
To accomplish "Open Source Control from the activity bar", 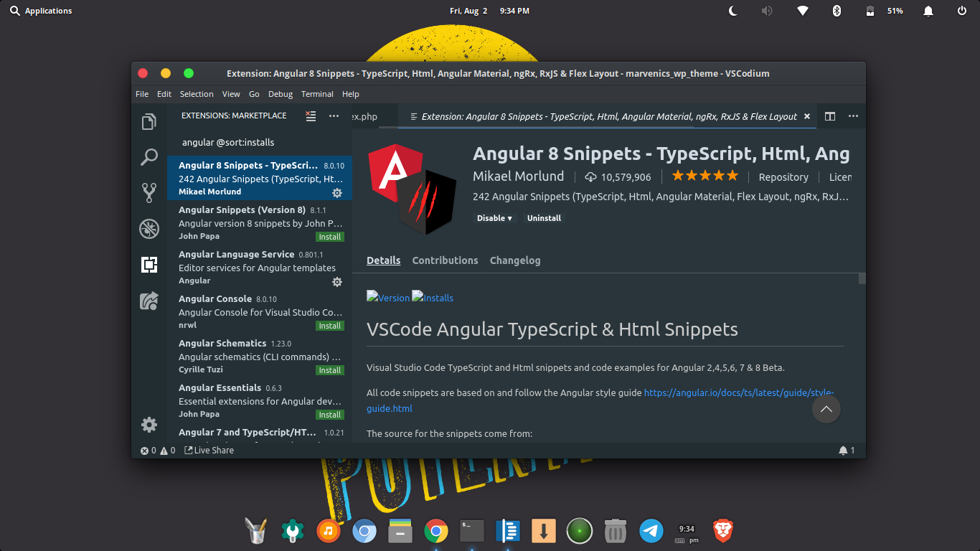I will [149, 193].
